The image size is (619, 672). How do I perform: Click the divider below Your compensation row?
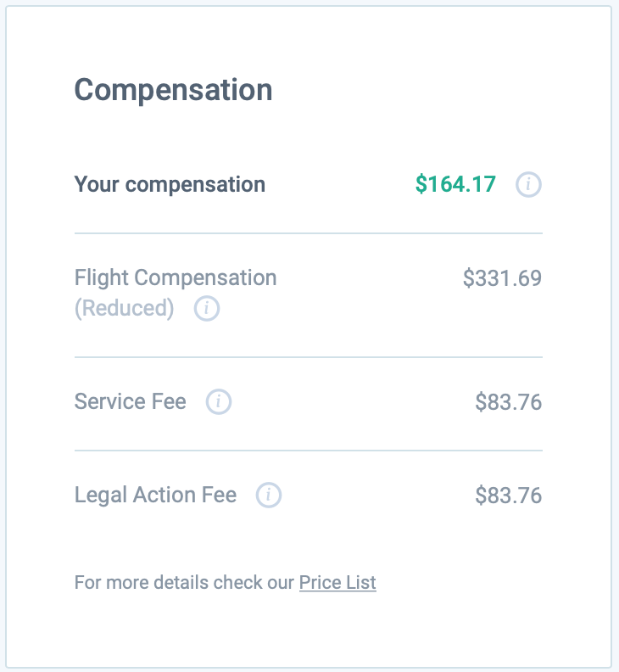[309, 233]
